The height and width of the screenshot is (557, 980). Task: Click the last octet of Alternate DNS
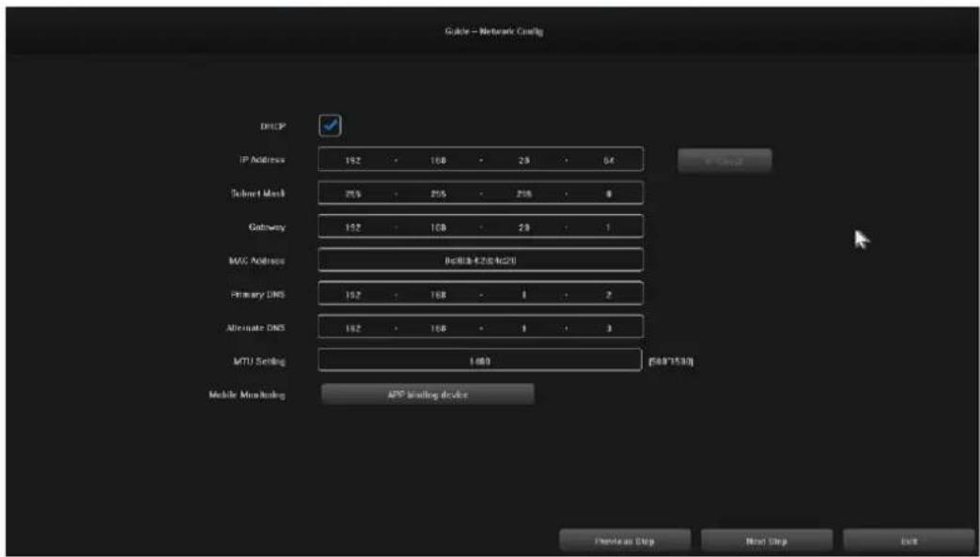click(x=609, y=328)
